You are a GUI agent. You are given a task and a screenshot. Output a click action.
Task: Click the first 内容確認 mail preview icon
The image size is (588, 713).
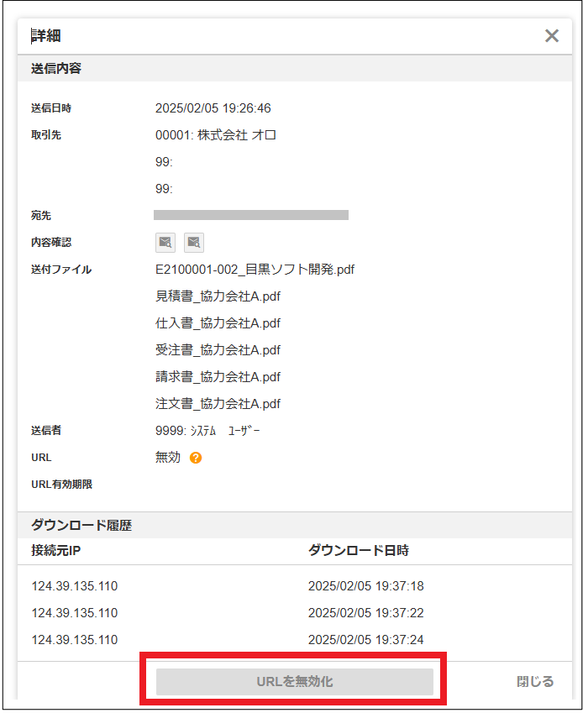pyautogui.click(x=165, y=243)
